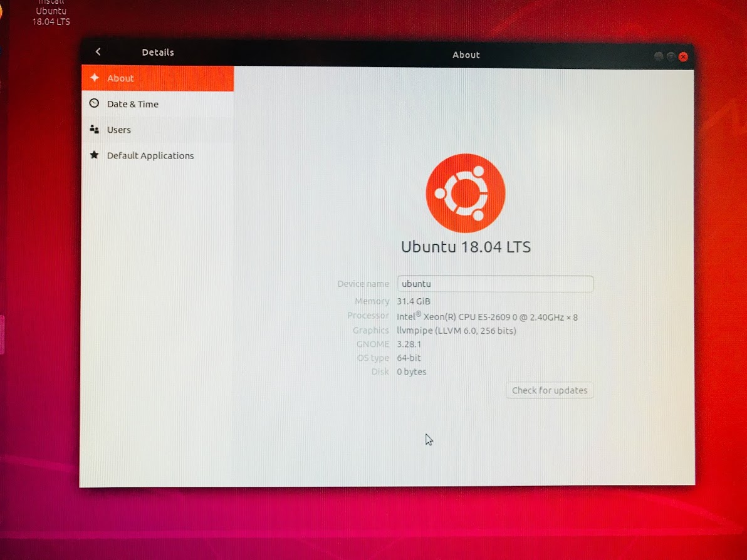Click the back arrow in Details header
Viewport: 747px width, 560px height.
tap(98, 51)
